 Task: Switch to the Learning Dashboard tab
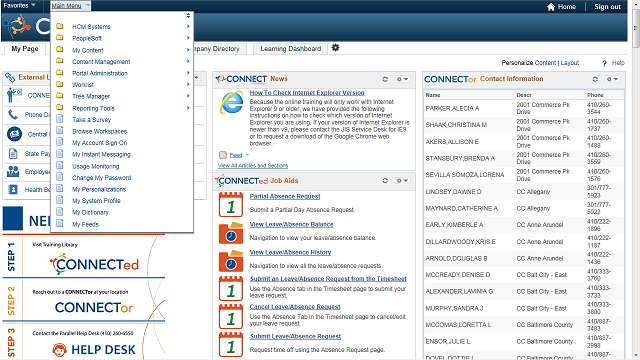[x=291, y=49]
